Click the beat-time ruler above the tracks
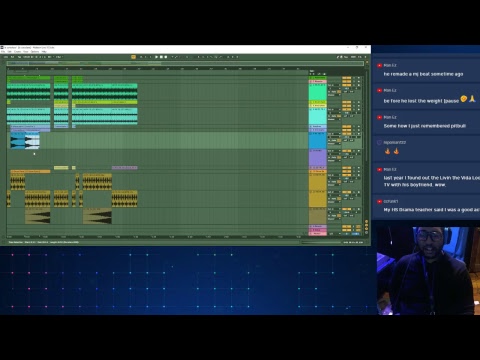Image resolution: width=480 pixels, height=360 pixels. [x=157, y=69]
